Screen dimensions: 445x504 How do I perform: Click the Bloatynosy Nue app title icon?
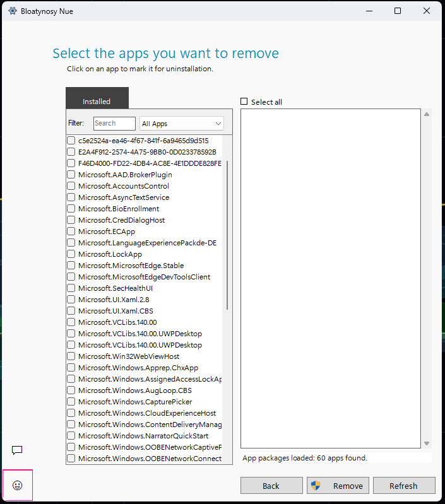click(x=12, y=11)
